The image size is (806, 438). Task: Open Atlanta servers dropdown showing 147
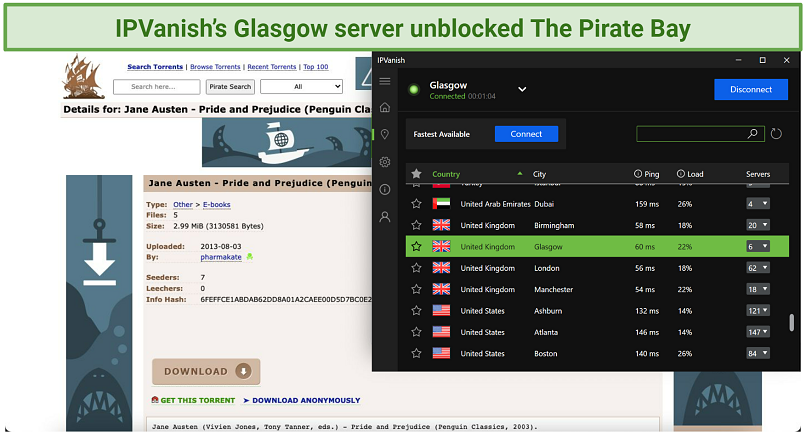[x=758, y=332]
